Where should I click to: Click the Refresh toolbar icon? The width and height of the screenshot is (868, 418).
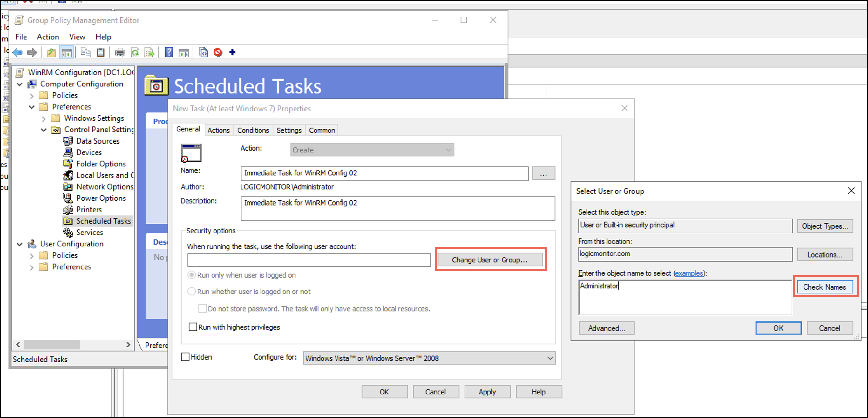pyautogui.click(x=135, y=52)
